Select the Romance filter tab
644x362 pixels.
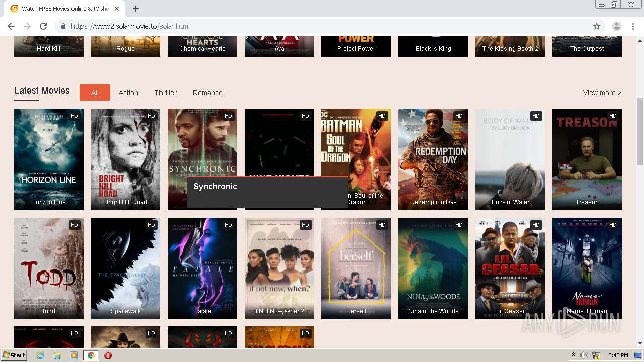(x=207, y=93)
